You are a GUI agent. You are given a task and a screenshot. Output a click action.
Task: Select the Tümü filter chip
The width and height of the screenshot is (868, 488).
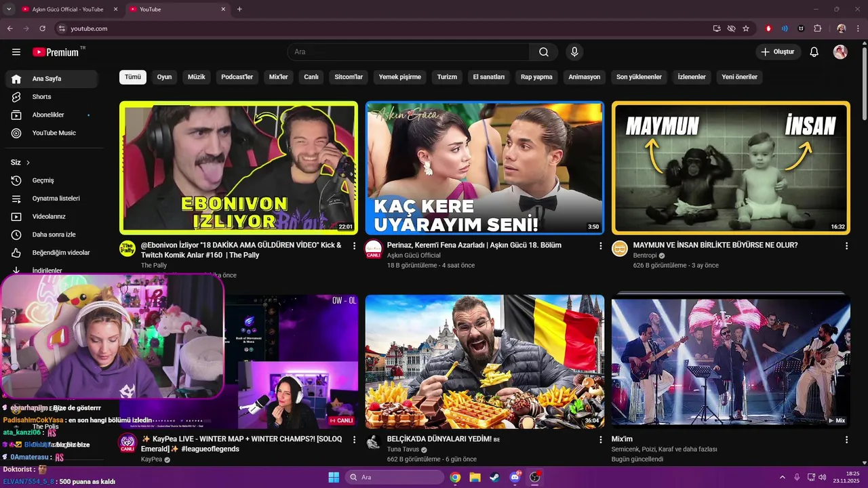tap(133, 77)
